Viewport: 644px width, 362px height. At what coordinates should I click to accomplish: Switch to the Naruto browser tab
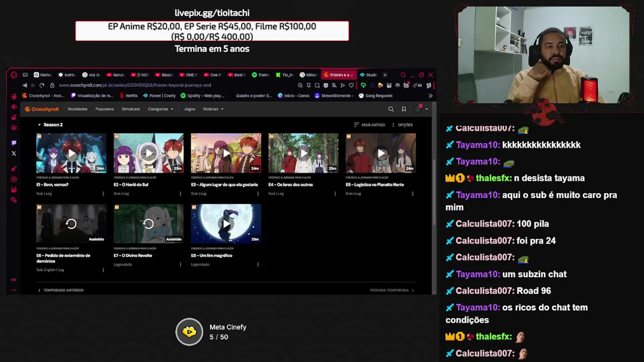click(115, 75)
